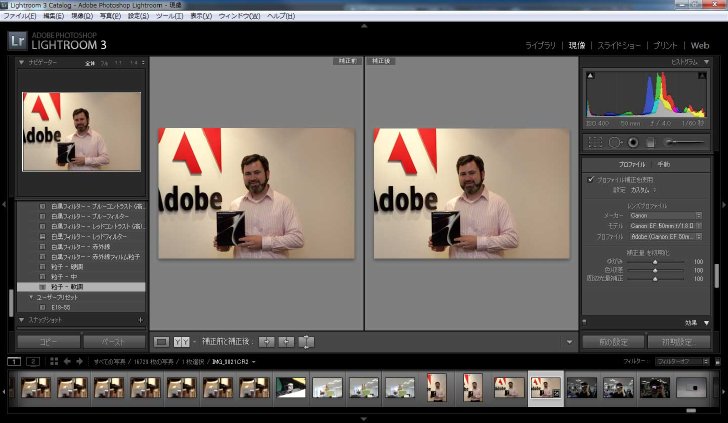
Task: Open toolbar content options arrow
Action: pyautogui.click(x=569, y=342)
